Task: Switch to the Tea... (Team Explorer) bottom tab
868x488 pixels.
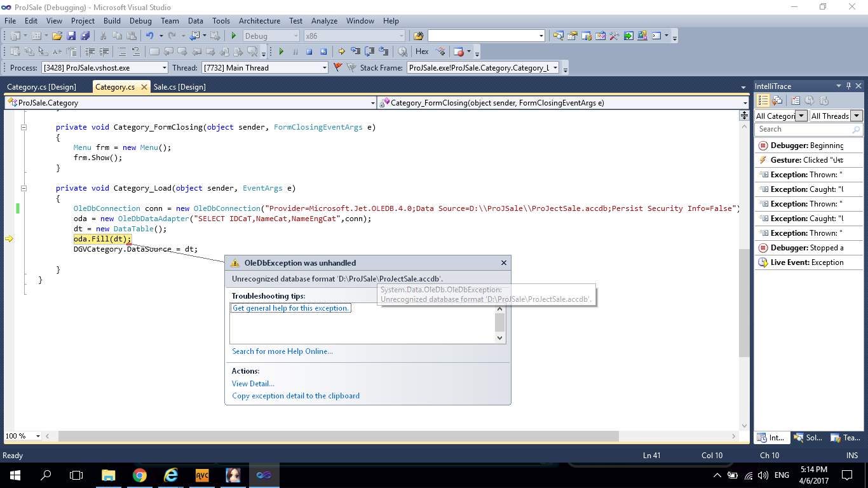Action: 845,437
